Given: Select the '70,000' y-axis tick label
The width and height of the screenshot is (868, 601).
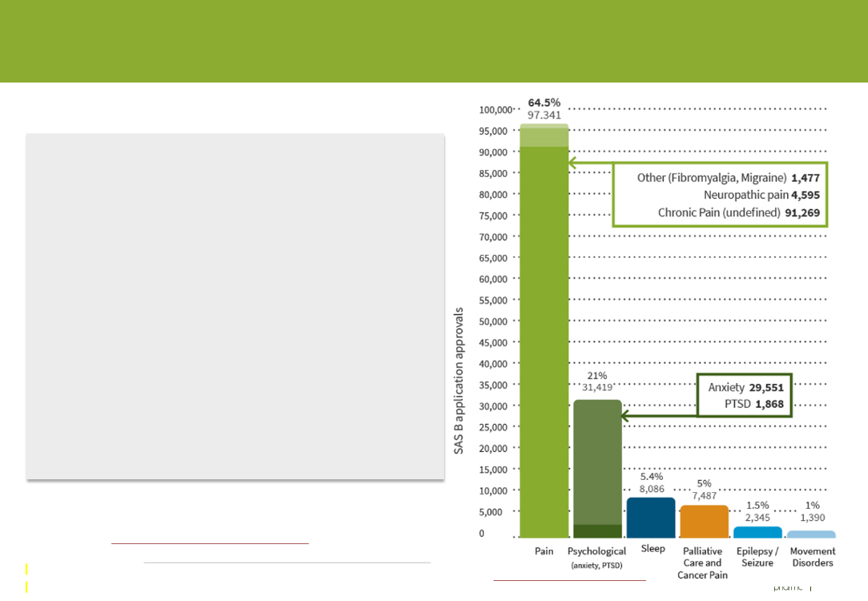Looking at the screenshot, I should (x=493, y=237).
